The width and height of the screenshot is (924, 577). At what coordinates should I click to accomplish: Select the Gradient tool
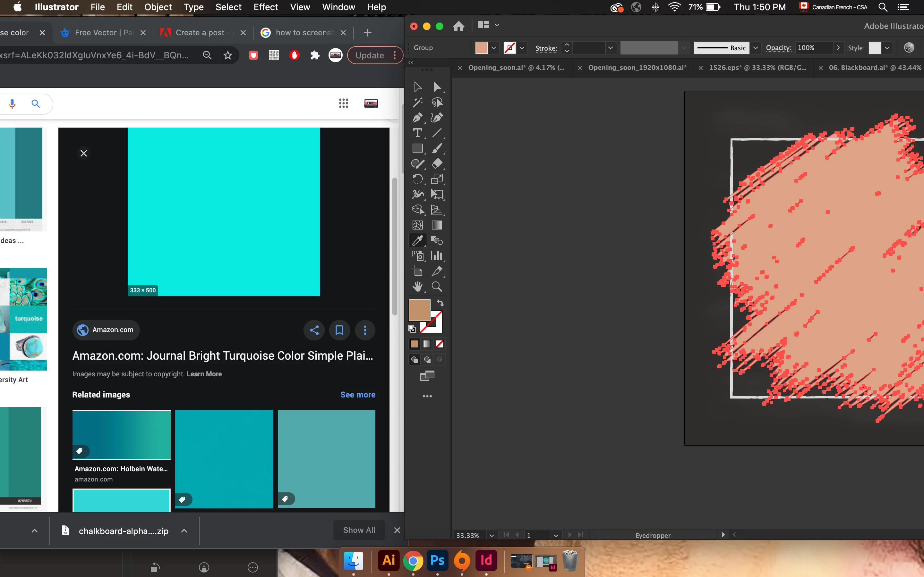tap(437, 225)
